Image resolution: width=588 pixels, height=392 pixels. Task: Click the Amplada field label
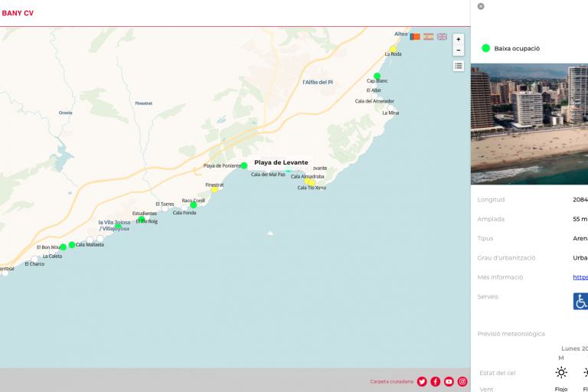[491, 219]
